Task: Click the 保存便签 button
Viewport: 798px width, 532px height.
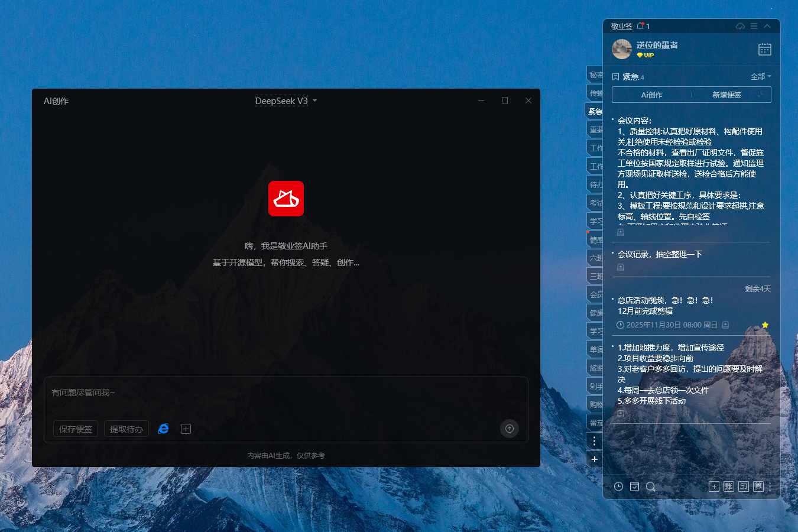Action: click(x=75, y=428)
